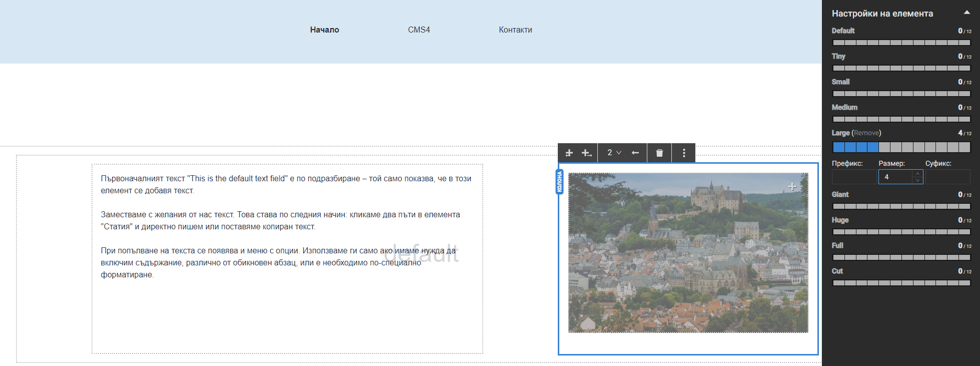The height and width of the screenshot is (366, 980).
Task: Click the Remove link next to Large
Action: [x=866, y=133]
